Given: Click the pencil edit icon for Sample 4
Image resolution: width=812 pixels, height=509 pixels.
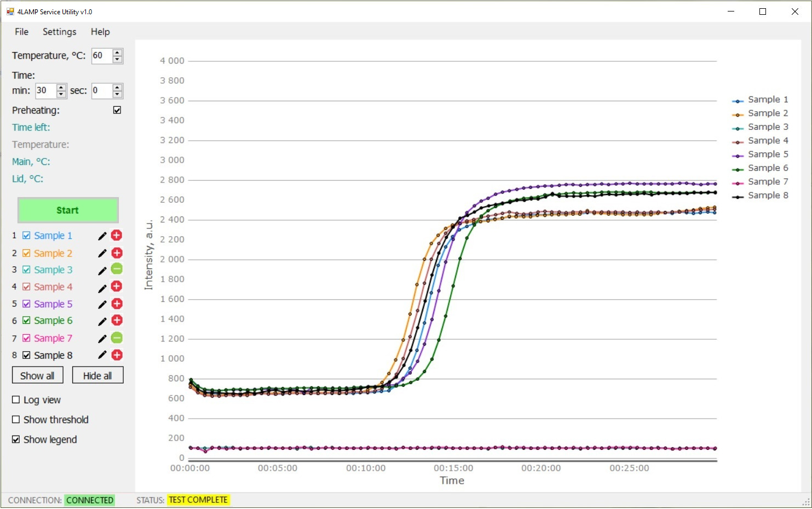Looking at the screenshot, I should (x=102, y=288).
